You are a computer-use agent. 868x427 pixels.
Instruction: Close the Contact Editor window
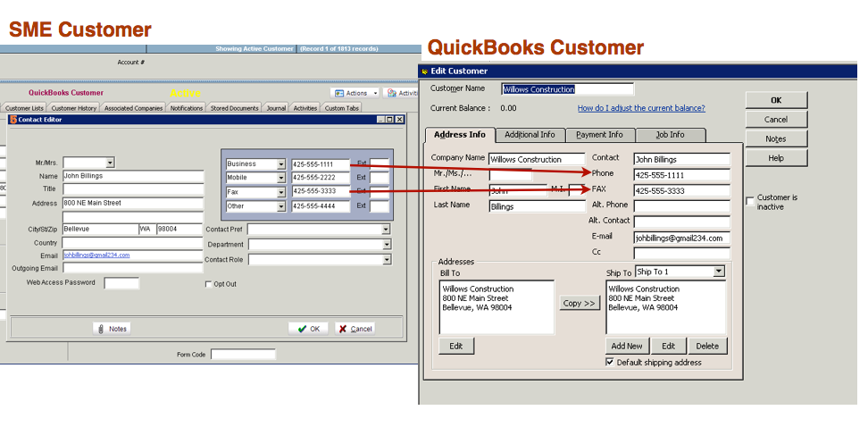tap(400, 120)
